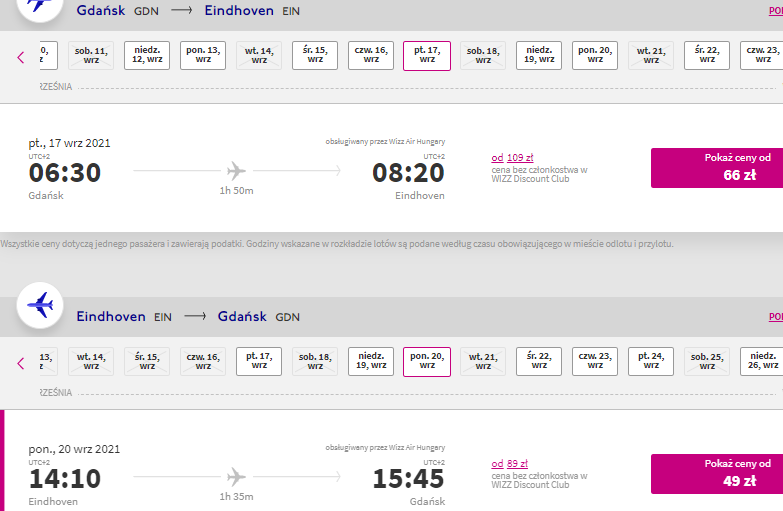Show earlier outbound dates with left chevron
Viewport: 783px width, 511px height.
tap(20, 57)
